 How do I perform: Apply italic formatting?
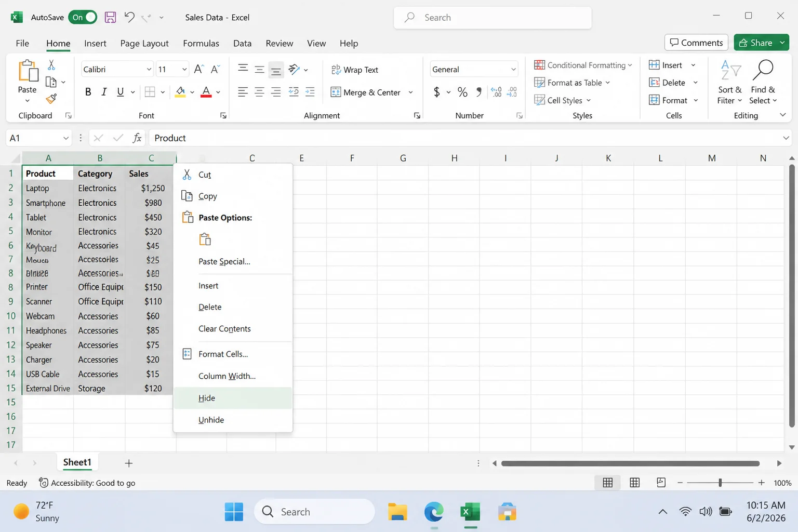(104, 92)
